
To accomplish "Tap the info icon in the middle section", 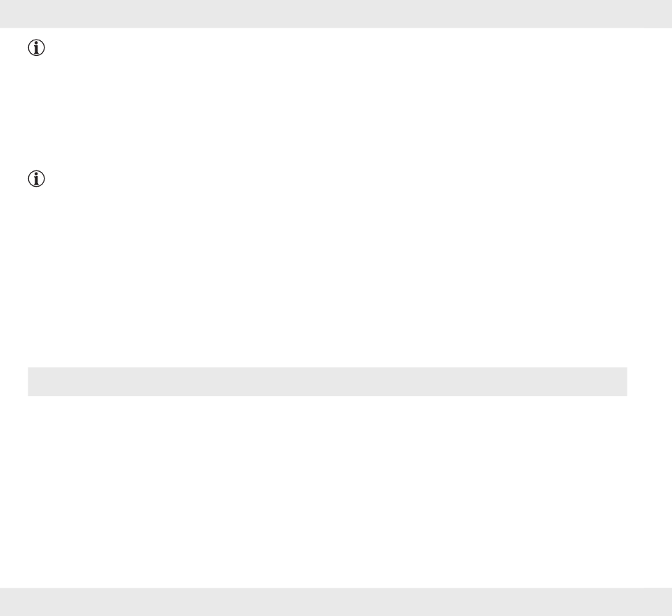I will coord(36,179).
